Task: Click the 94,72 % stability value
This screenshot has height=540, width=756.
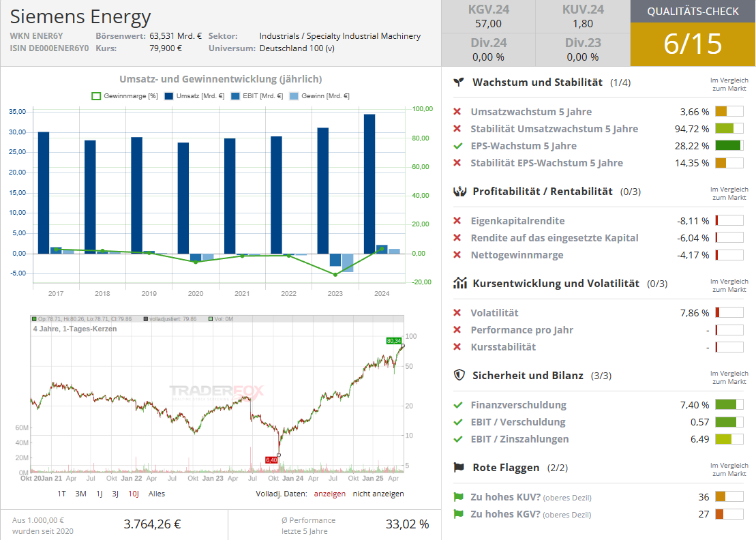Action: point(692,129)
